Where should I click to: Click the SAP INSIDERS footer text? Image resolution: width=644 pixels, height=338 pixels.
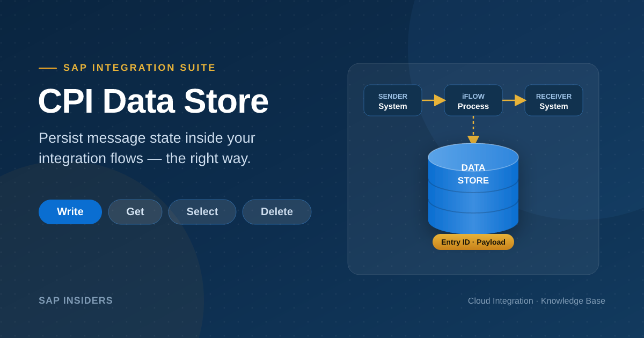[x=76, y=300]
